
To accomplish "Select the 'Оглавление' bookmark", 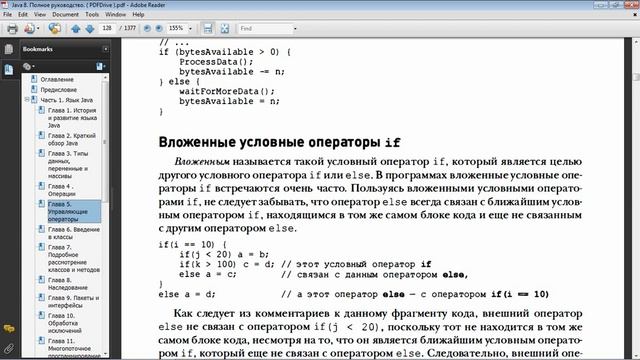I will coord(57,80).
